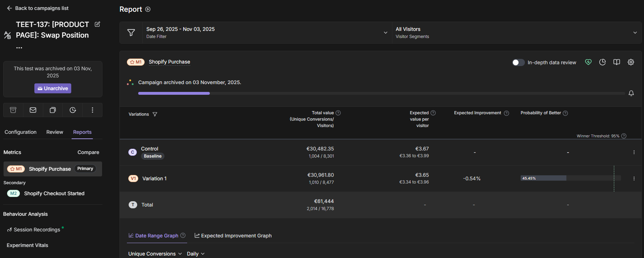Select the Shopify Purchase primary metric
The image size is (644, 258).
pyautogui.click(x=53, y=169)
